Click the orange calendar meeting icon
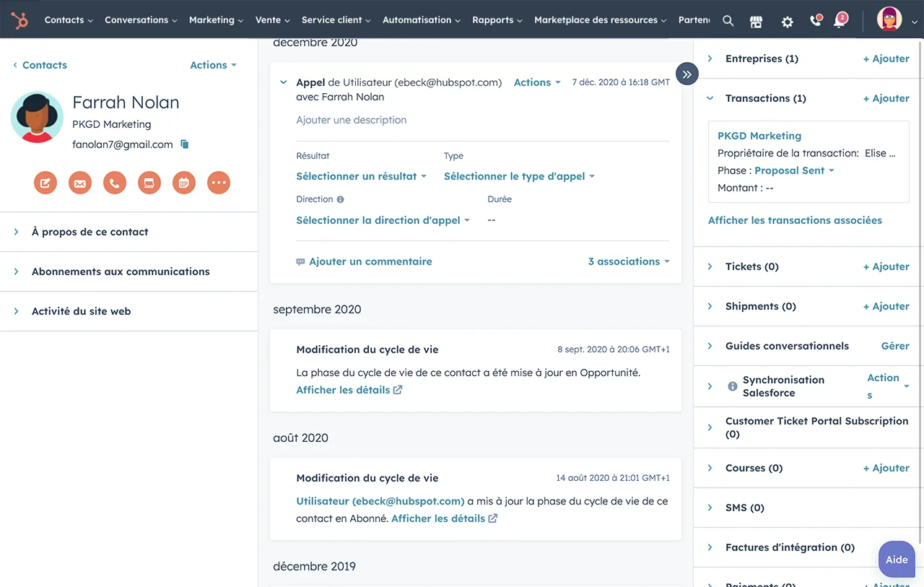This screenshot has height=587, width=924. click(184, 183)
